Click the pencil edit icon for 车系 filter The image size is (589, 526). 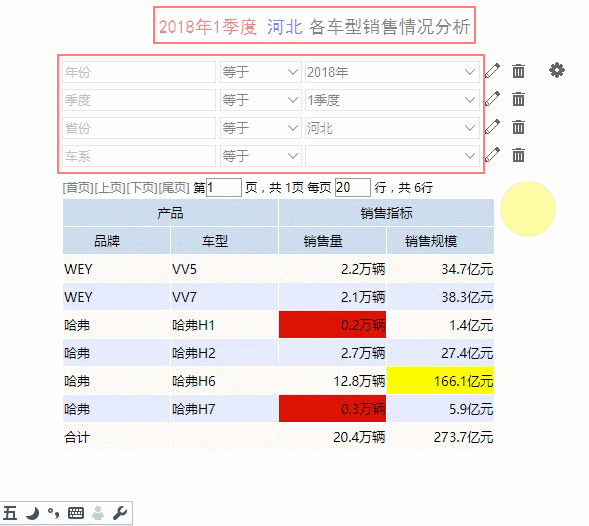(492, 155)
